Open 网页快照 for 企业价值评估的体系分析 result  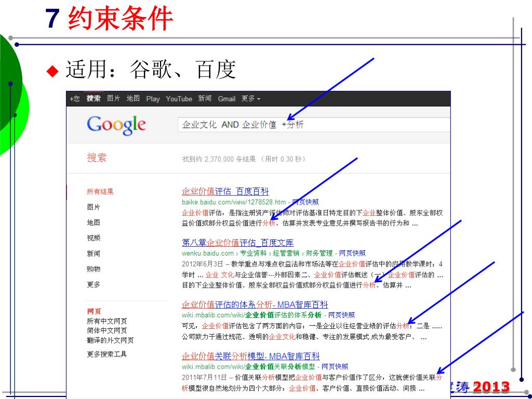(342, 315)
